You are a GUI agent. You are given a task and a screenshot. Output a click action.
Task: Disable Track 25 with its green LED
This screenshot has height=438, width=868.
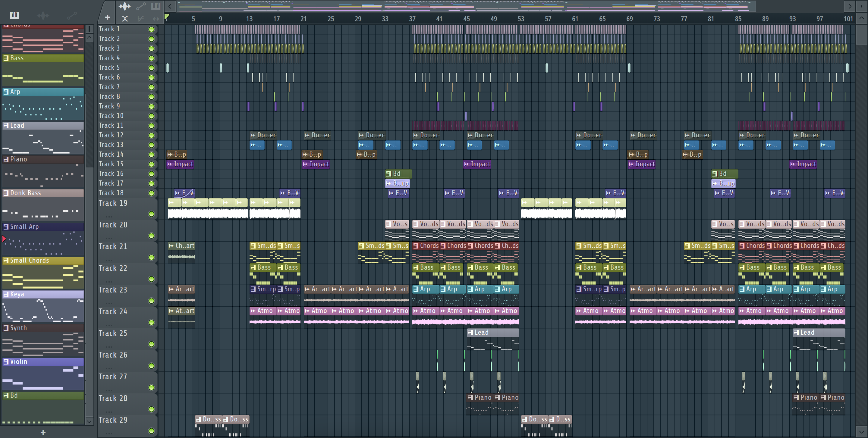(x=152, y=344)
